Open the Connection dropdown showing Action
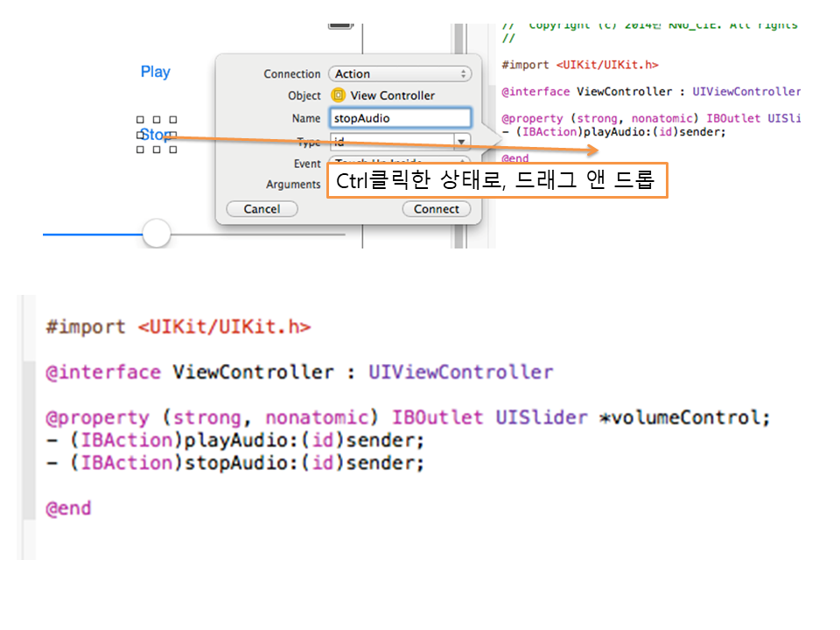840x630 pixels. [x=399, y=74]
